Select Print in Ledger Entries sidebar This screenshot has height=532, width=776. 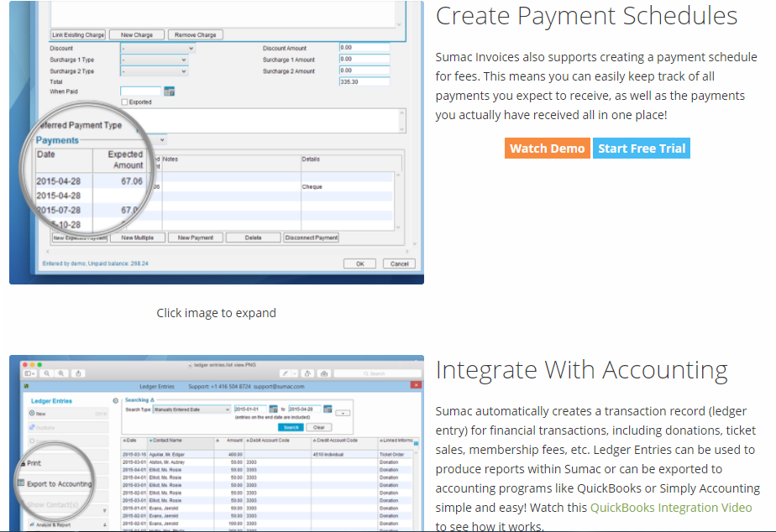(x=34, y=463)
